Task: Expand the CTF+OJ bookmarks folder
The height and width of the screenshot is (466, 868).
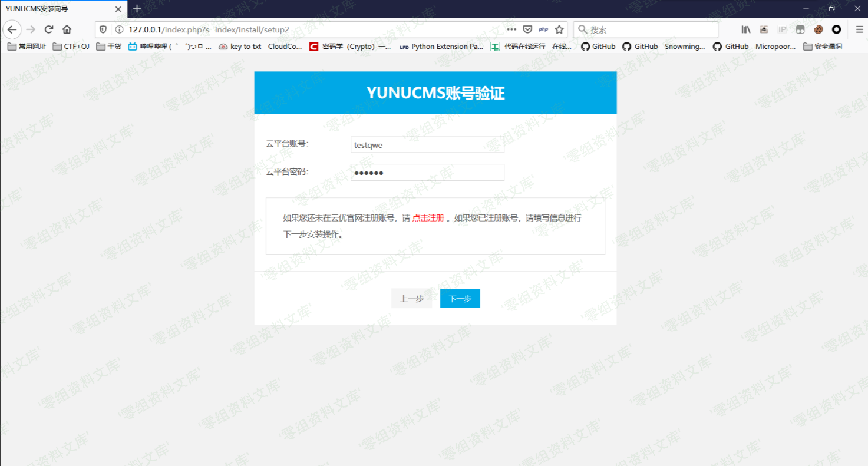Action: click(x=71, y=47)
